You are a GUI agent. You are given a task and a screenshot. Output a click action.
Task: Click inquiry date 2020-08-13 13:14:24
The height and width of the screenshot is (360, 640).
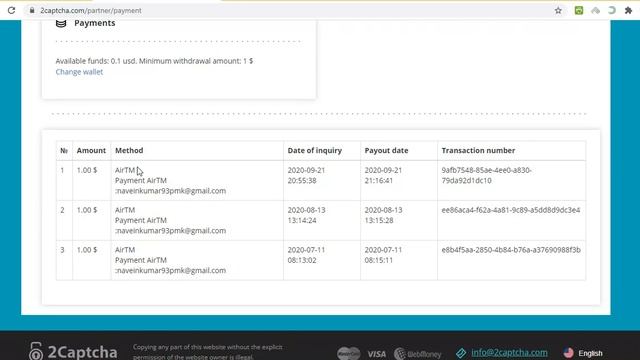point(306,215)
